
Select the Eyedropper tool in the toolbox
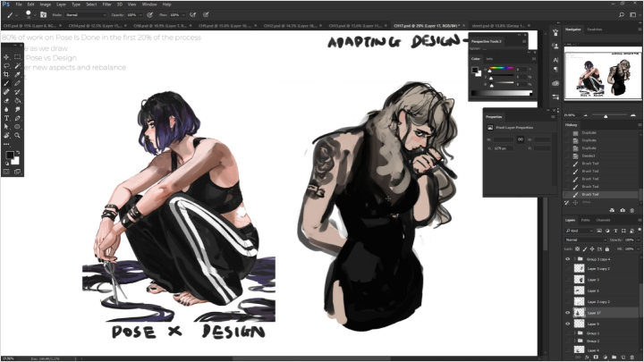coord(17,74)
